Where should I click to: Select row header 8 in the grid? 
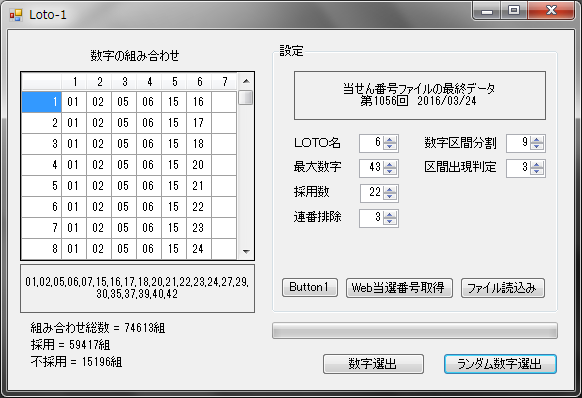point(41,249)
